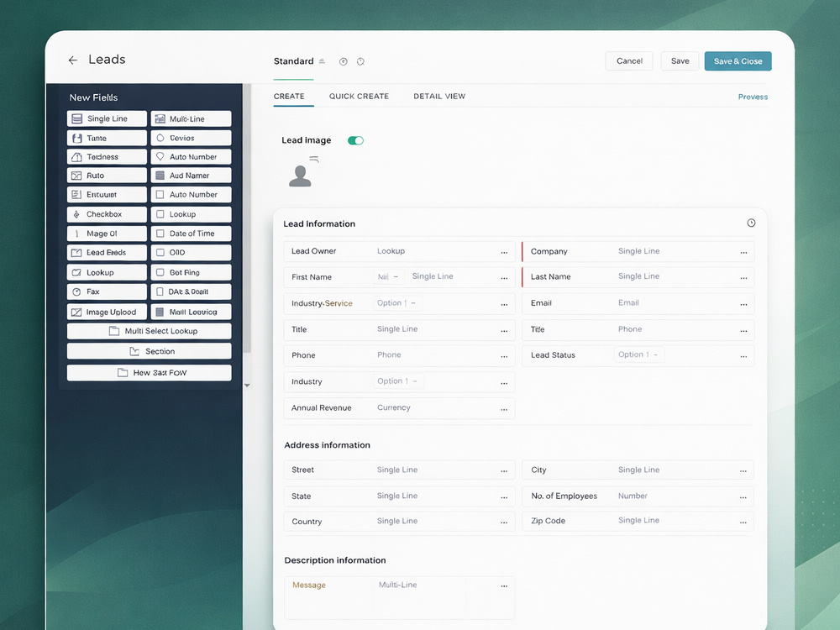Select the Ruto field type
Image resolution: width=840 pixels, height=630 pixels.
coord(107,176)
